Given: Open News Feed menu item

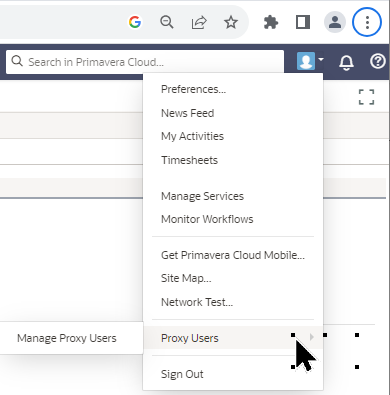Looking at the screenshot, I should pos(187,113).
